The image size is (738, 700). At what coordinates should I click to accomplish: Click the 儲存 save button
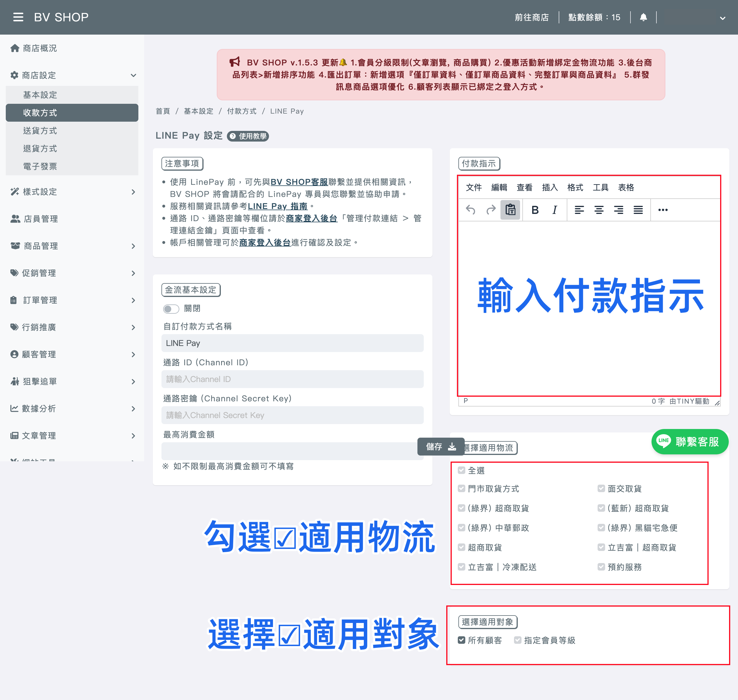(440, 446)
